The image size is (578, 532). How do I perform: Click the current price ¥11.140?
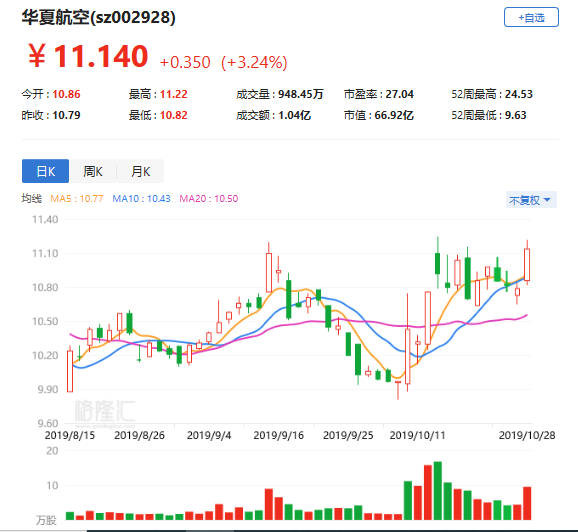point(88,56)
